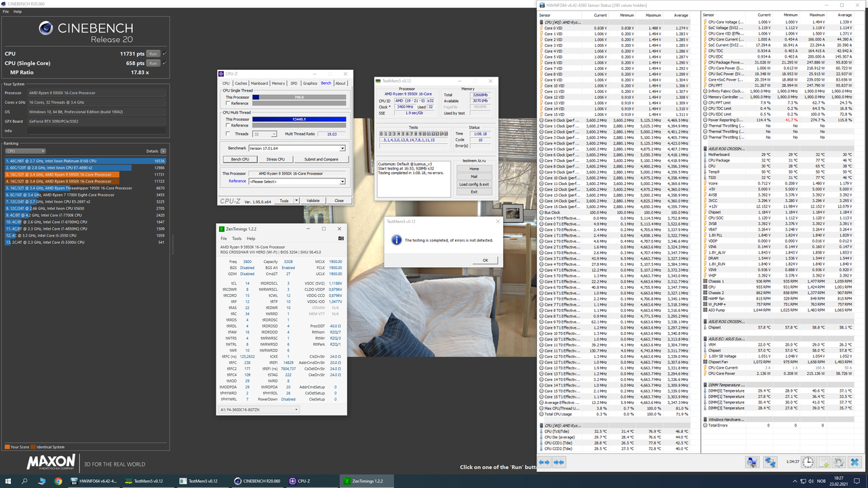Viewport: 868px width, 488px height.
Task: Open CPU-Z Benchmark version dropdown
Action: (x=296, y=148)
